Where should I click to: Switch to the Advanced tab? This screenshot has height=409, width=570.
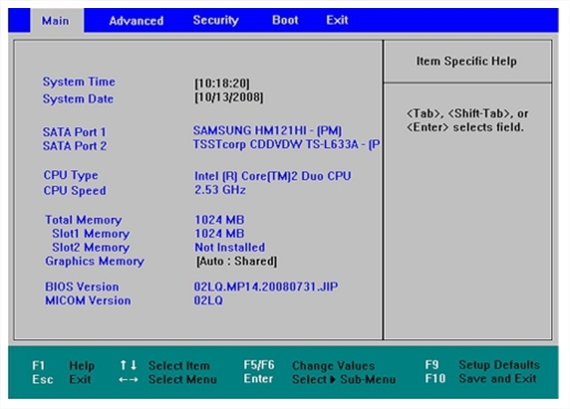(x=136, y=21)
